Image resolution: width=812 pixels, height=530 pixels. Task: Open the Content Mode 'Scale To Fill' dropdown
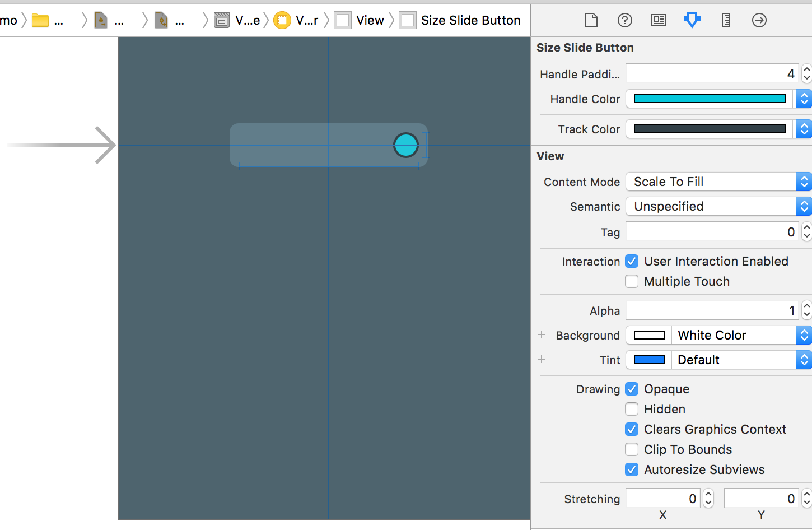pos(718,182)
